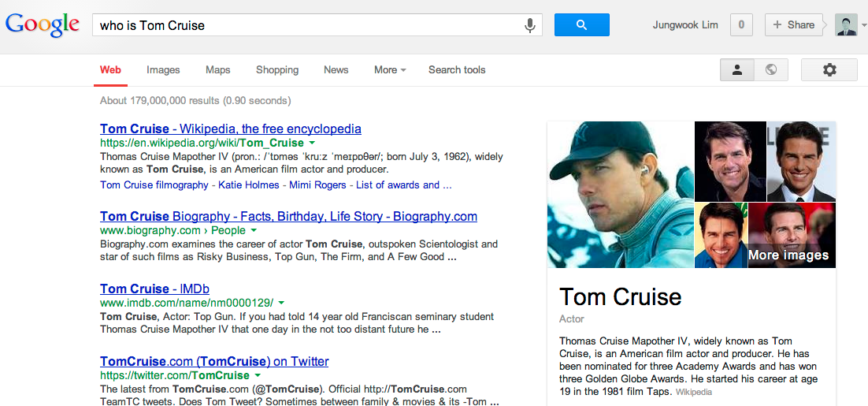Screen dimensions: 868x406
Task: Switch to the Images tab
Action: click(163, 70)
